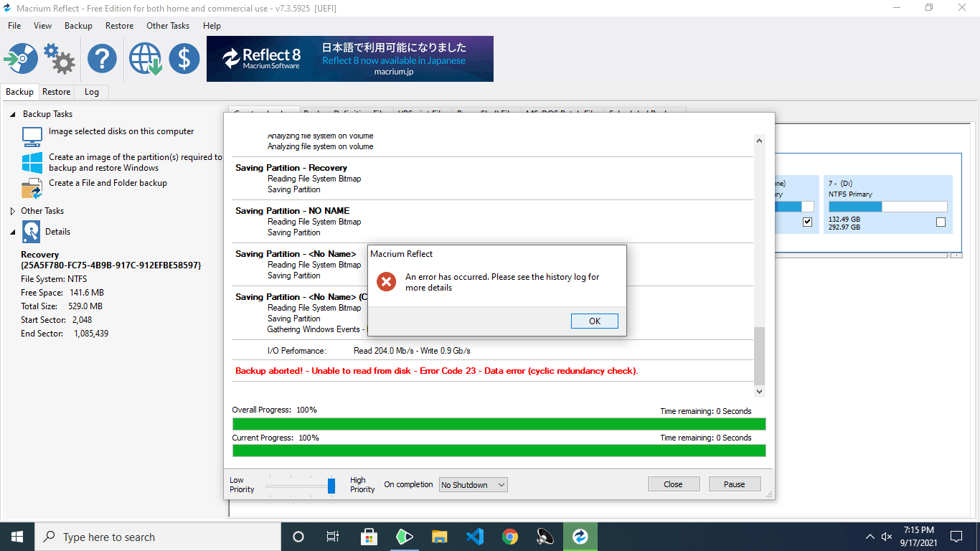Screen dimensions: 980x551
Task: Switch to the Restore tab
Action: (x=56, y=92)
